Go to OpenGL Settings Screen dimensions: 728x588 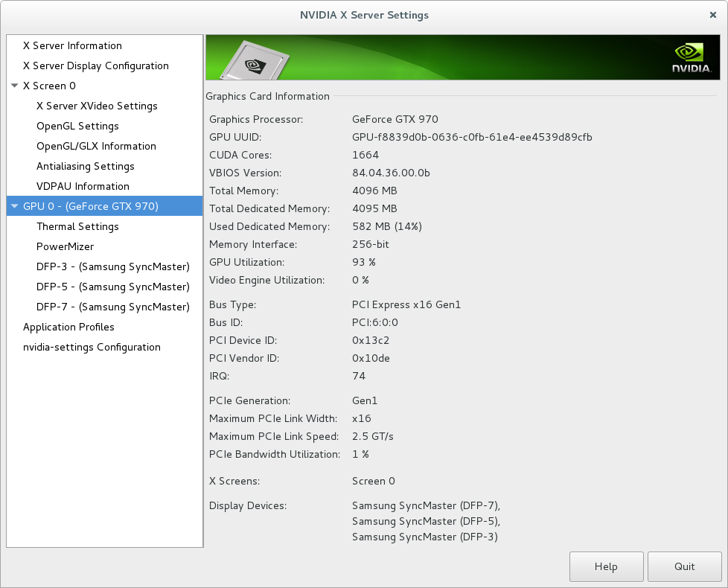(77, 127)
